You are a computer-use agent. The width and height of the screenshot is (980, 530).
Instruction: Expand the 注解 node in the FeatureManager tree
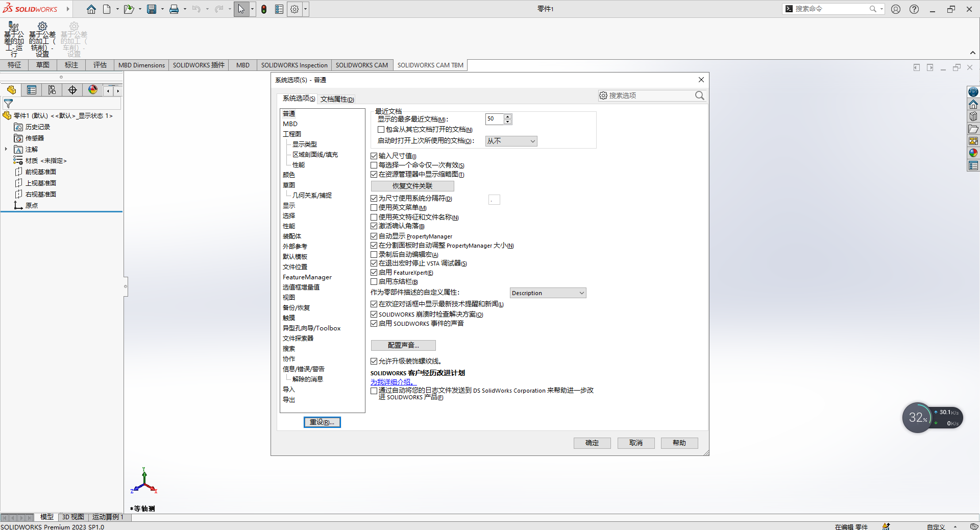(x=6, y=149)
